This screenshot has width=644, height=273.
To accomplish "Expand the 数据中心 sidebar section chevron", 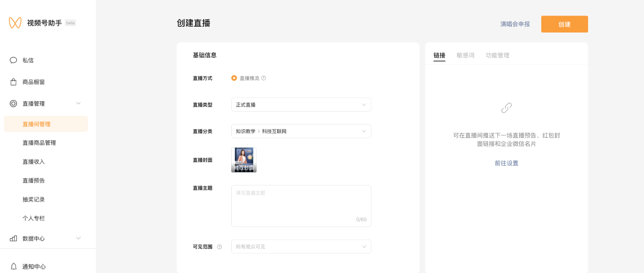I will [78, 238].
